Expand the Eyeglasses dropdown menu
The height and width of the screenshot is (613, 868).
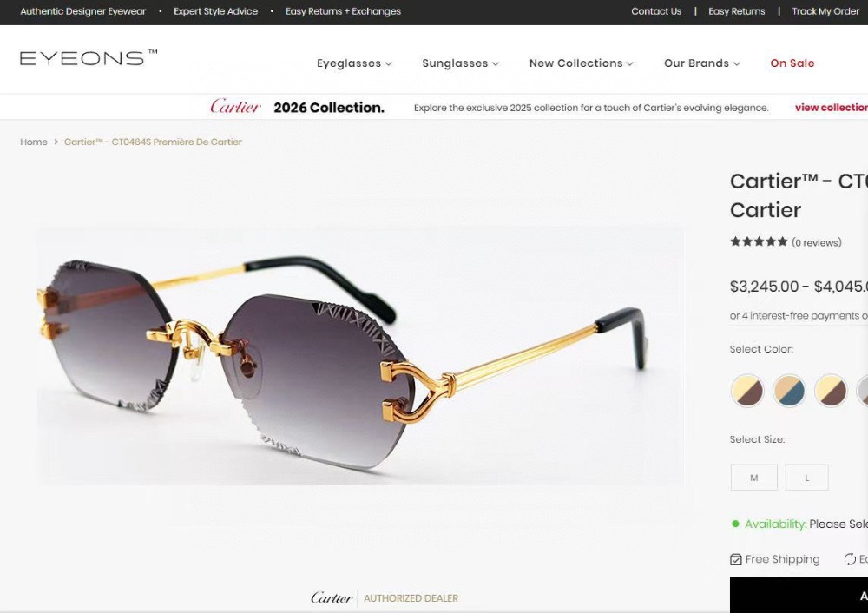[x=354, y=63]
